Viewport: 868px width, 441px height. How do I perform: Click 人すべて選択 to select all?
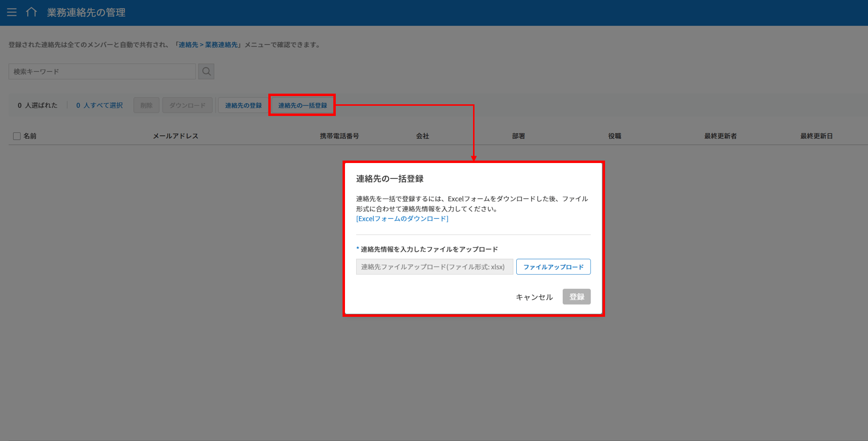(99, 105)
